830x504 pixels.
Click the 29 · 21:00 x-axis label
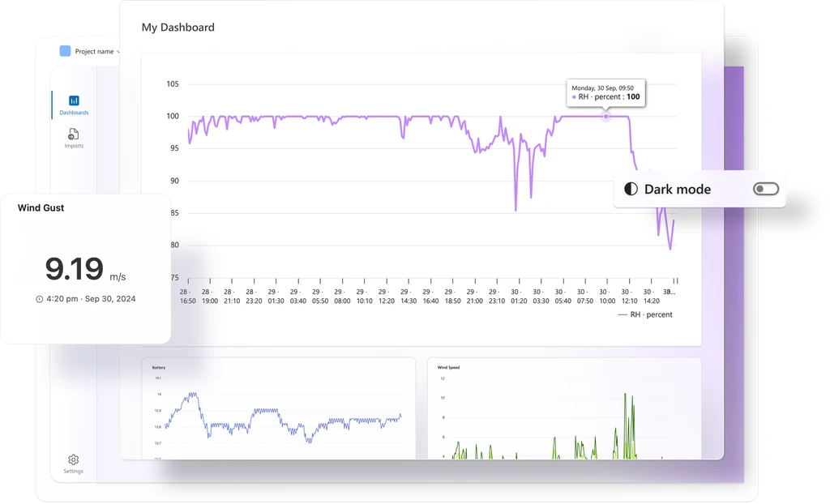pos(474,297)
